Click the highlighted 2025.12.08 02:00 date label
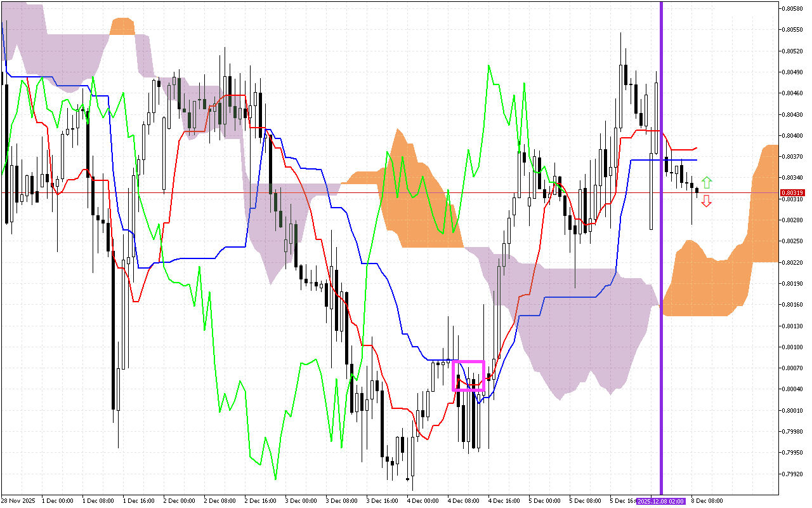The width and height of the screenshot is (812, 508). pos(661,501)
